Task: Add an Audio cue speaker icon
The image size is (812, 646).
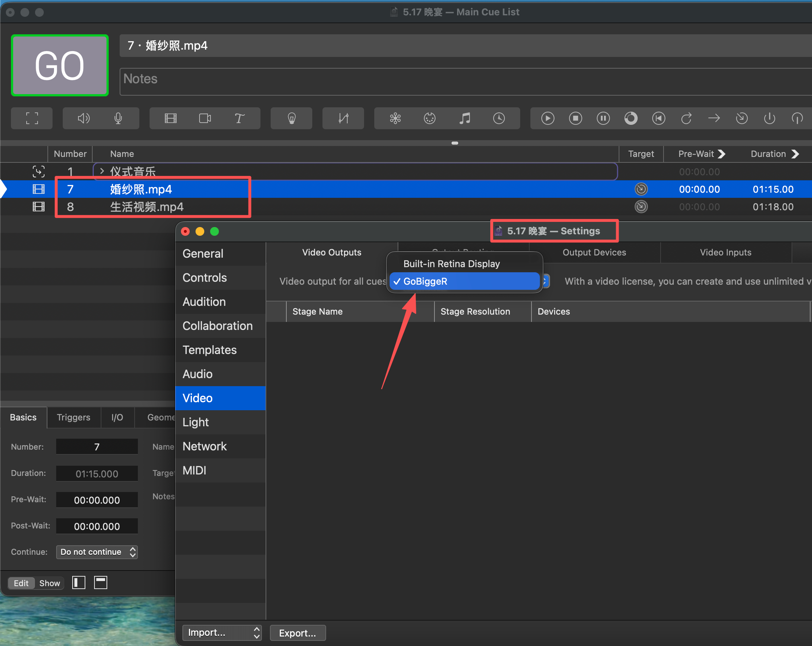Action: click(x=84, y=118)
